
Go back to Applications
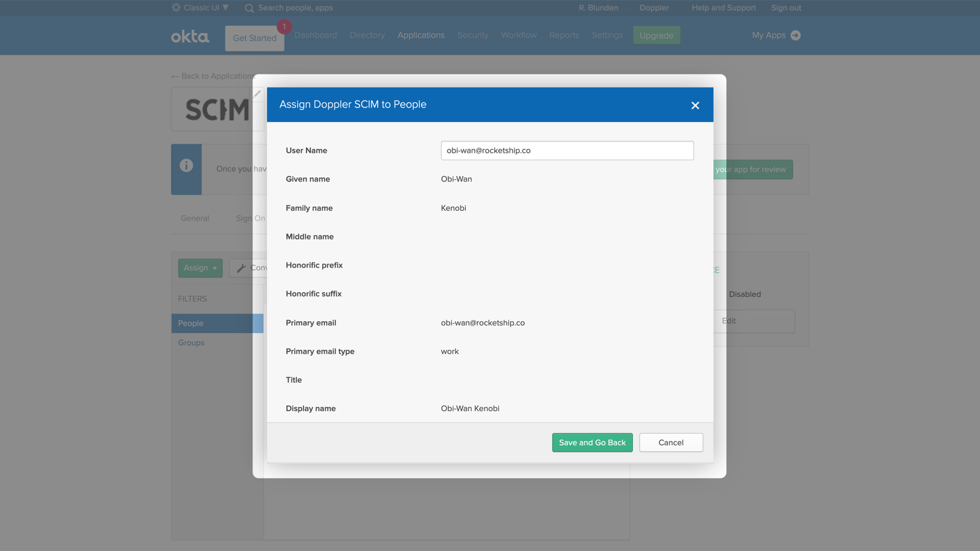212,76
